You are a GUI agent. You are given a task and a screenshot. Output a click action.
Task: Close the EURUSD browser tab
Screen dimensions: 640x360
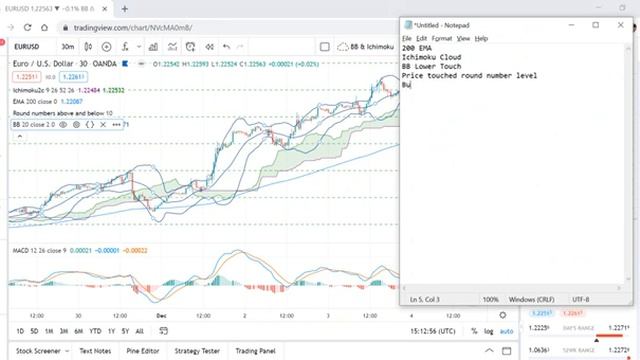105,9
